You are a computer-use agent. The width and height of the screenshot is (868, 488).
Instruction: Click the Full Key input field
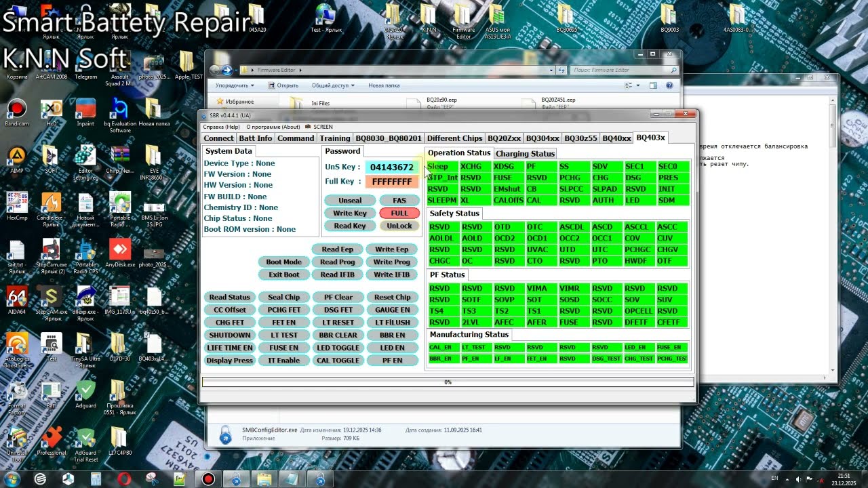pos(392,182)
